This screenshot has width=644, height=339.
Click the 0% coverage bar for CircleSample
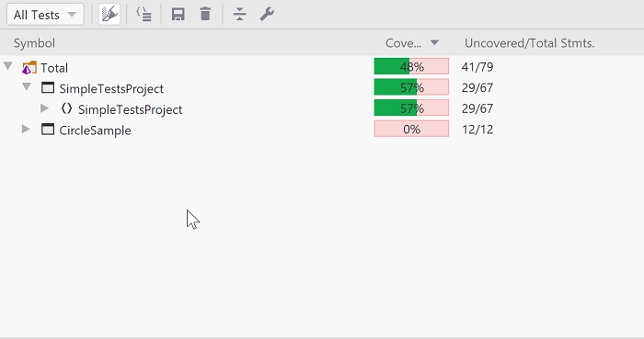pyautogui.click(x=411, y=130)
